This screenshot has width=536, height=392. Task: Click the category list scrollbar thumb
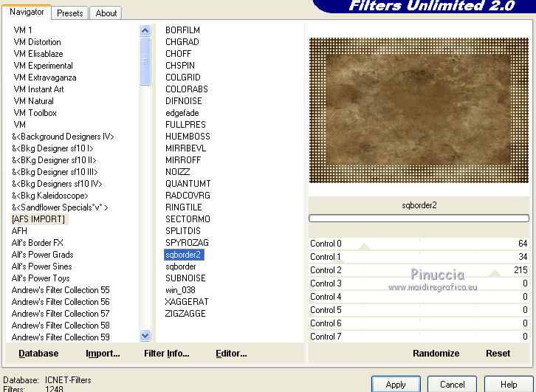pyautogui.click(x=145, y=61)
